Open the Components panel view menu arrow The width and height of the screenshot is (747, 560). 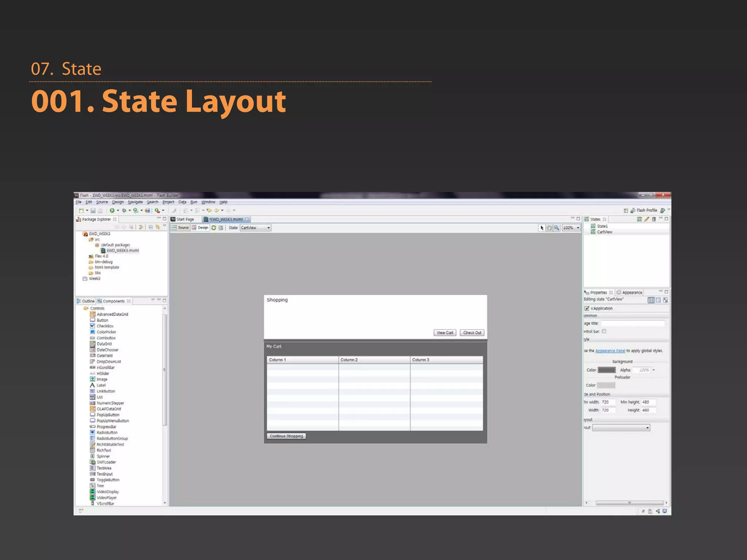pos(153,300)
